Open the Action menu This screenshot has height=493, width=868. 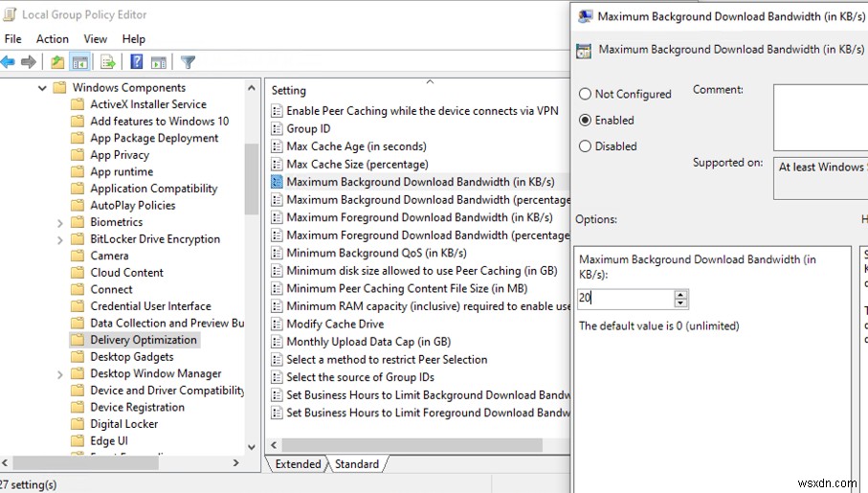[53, 39]
